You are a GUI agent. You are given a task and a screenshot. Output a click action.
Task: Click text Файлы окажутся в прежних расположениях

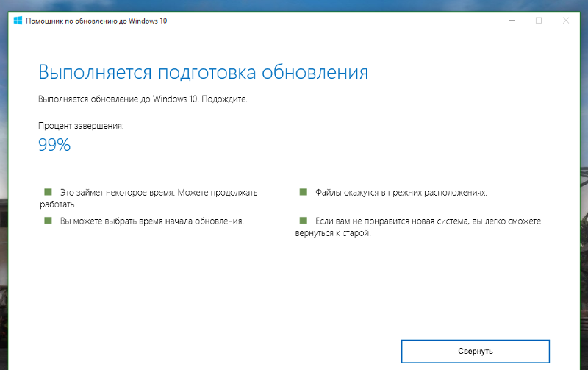401,193
